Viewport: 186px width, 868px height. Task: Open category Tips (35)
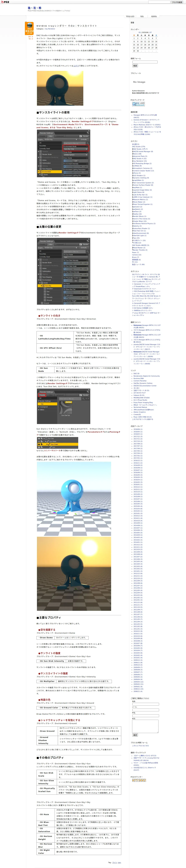136,238
